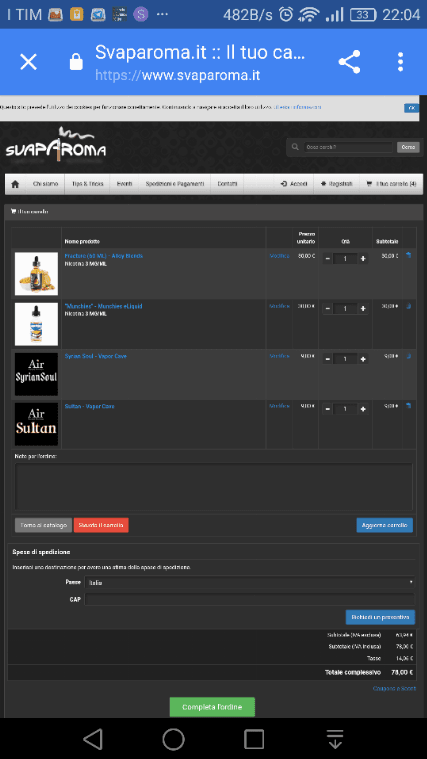Click the red Svuota il carrello button
This screenshot has width=427, height=759.
101,525
